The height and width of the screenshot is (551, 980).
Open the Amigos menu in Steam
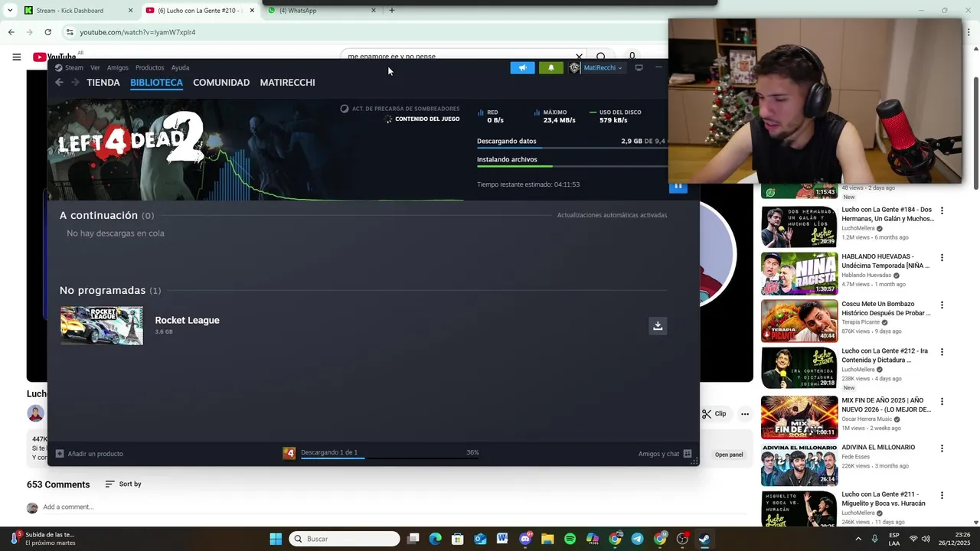click(x=118, y=67)
